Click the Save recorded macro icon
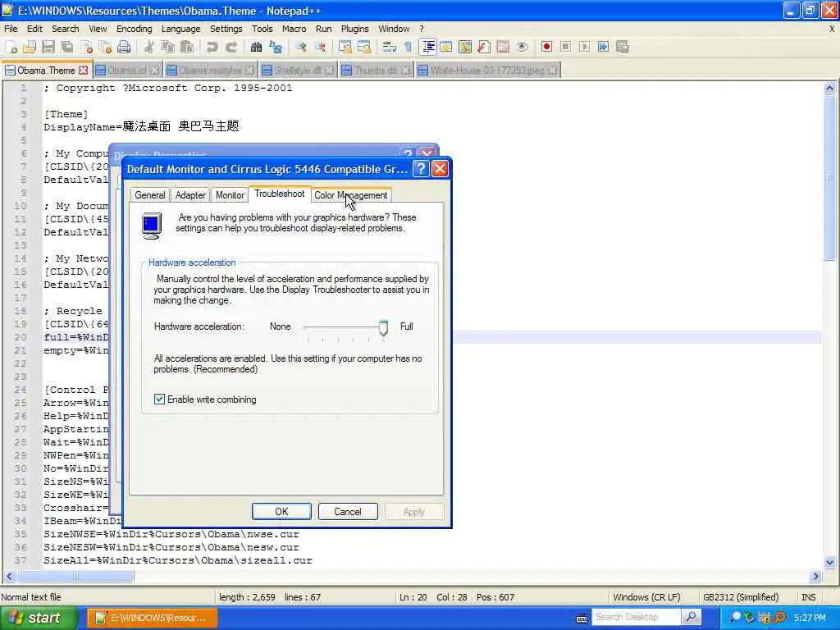 click(622, 47)
